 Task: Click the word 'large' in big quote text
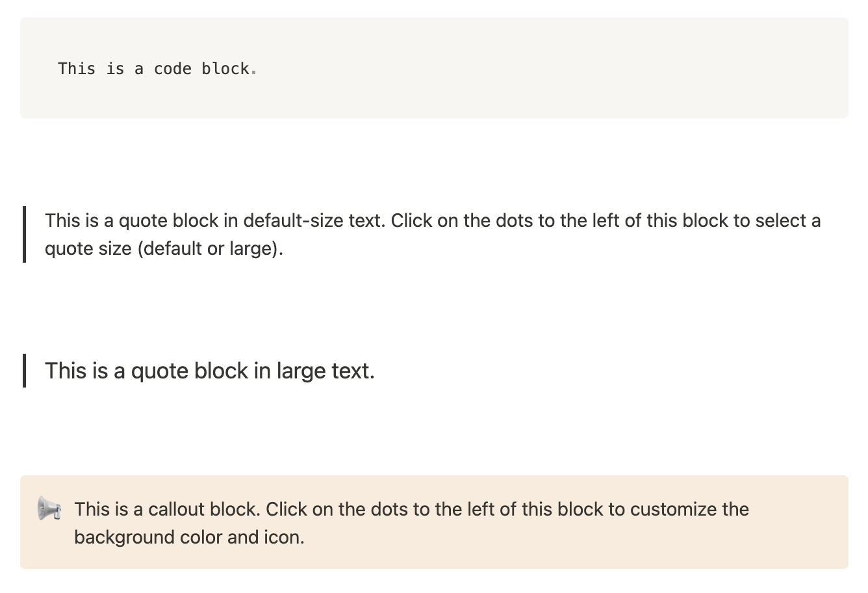pos(299,371)
